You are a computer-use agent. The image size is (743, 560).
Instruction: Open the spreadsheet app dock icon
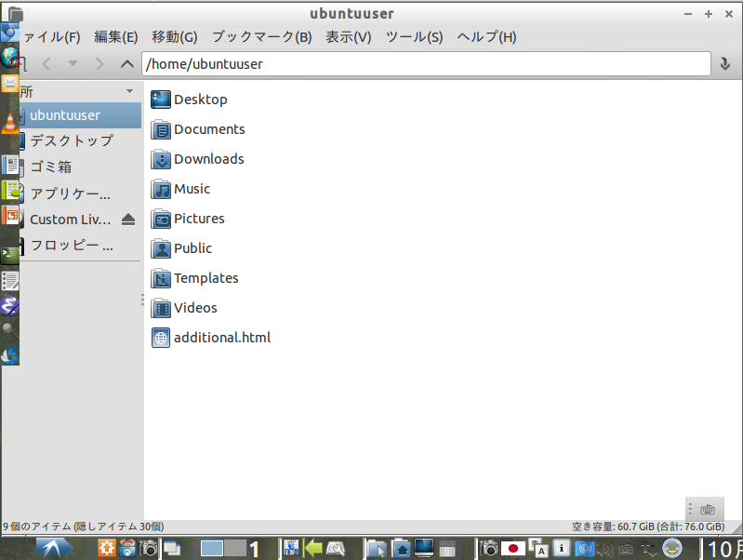coord(10,191)
